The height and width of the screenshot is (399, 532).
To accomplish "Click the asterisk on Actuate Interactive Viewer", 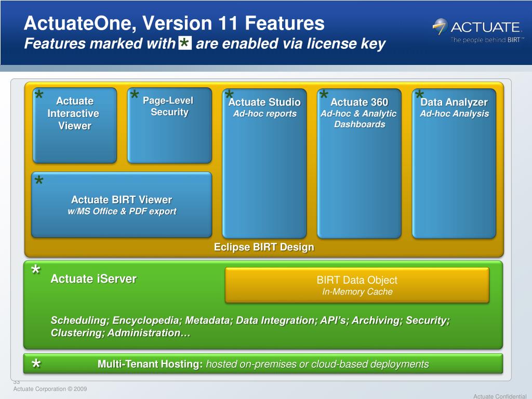I will click(x=39, y=95).
